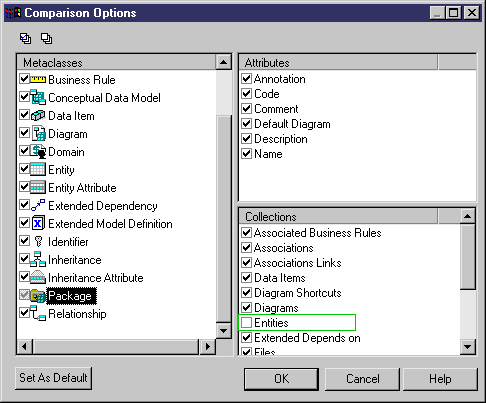Click the Conceptual Data Model icon
The width and height of the screenshot is (486, 403).
pos(38,97)
